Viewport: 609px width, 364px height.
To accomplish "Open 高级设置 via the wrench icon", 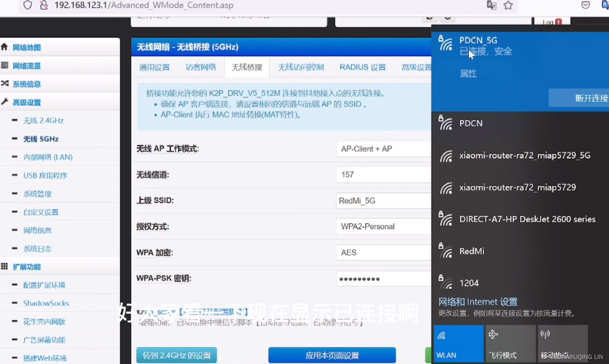I will click(5, 102).
